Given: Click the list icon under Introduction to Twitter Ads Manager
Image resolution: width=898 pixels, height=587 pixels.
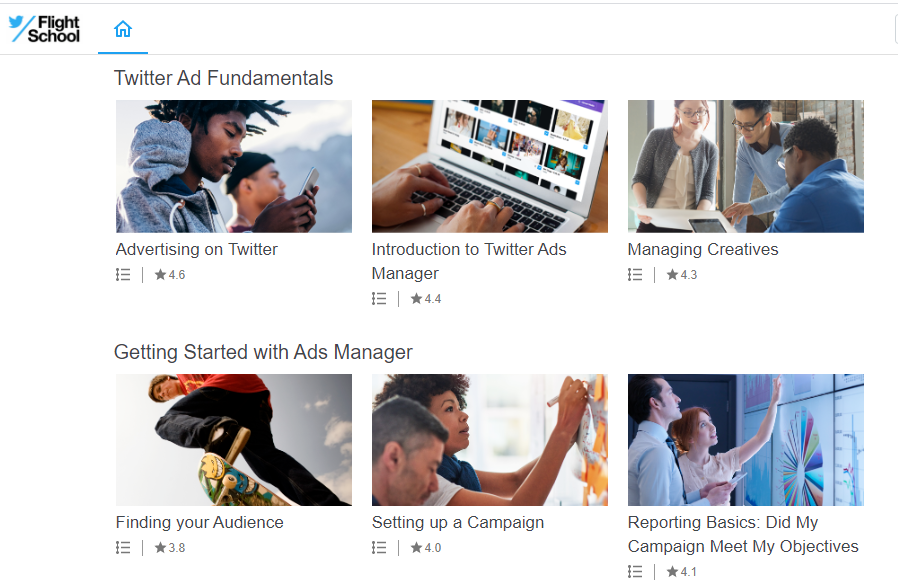Looking at the screenshot, I should coord(379,299).
